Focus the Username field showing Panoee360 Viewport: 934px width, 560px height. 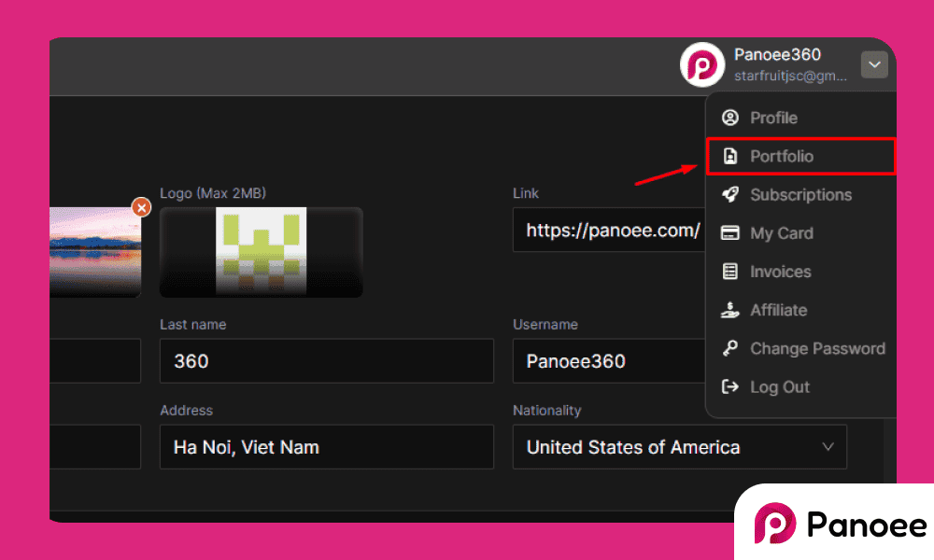609,361
